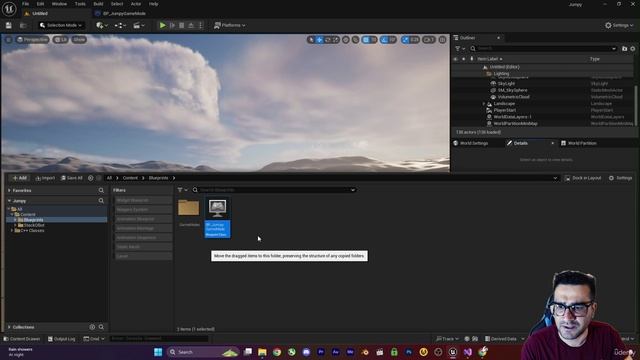Select PlayerStart in the Outliner
Viewport: 640px width, 360px height.
point(504,110)
